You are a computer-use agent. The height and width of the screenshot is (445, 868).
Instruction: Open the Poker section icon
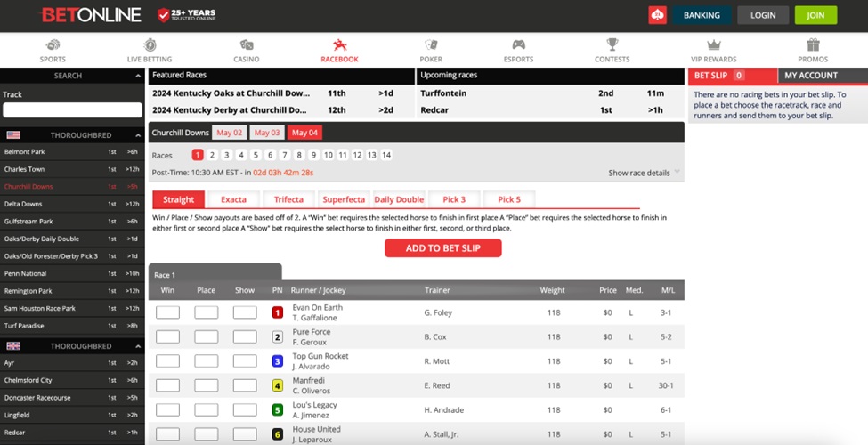pyautogui.click(x=431, y=44)
